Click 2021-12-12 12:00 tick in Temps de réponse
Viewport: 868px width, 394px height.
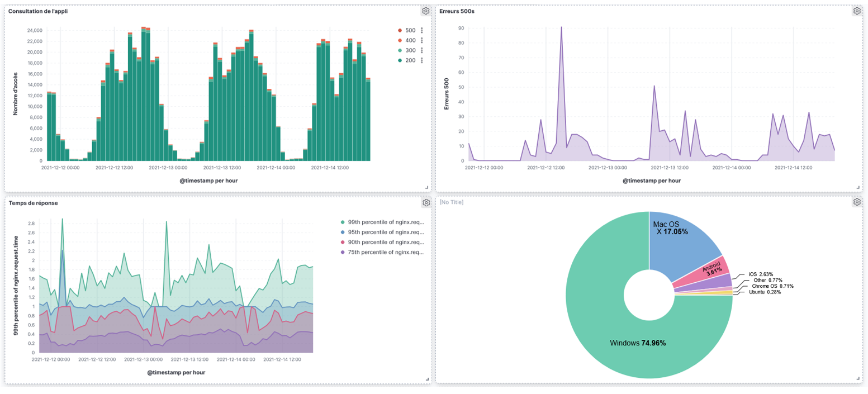[x=97, y=359]
